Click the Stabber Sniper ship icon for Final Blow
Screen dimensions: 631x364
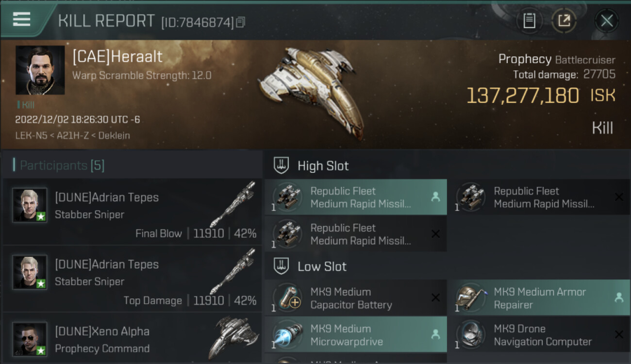[x=232, y=204]
